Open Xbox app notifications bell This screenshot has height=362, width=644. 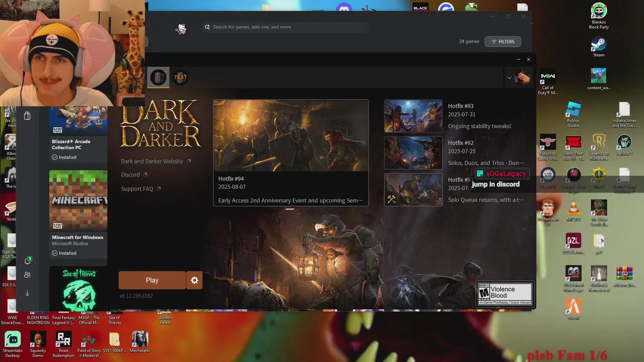(x=28, y=260)
